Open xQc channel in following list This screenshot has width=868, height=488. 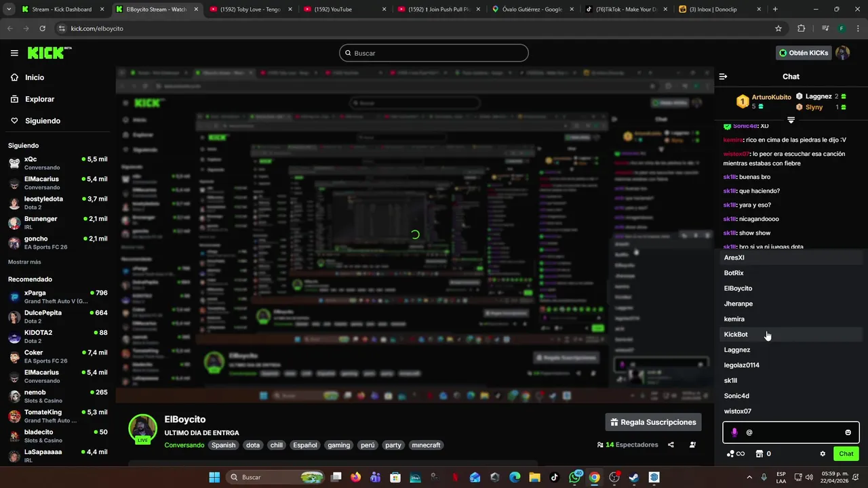(58, 163)
